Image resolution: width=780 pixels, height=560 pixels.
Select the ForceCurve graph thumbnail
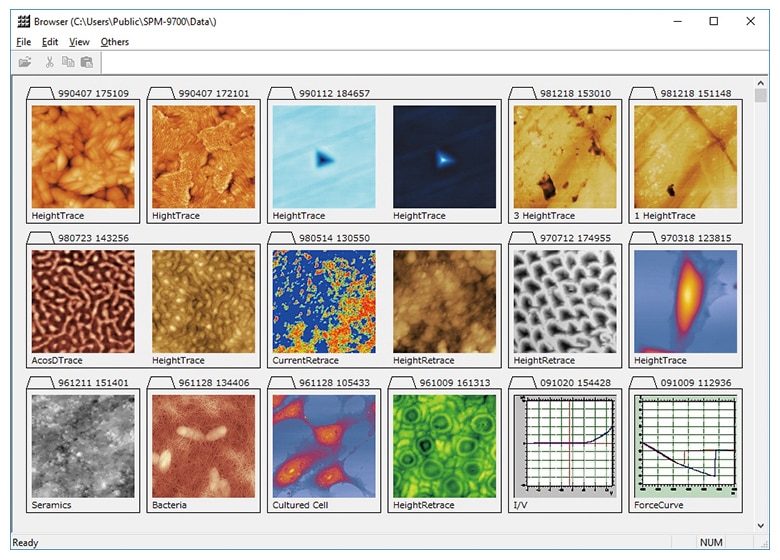click(685, 445)
